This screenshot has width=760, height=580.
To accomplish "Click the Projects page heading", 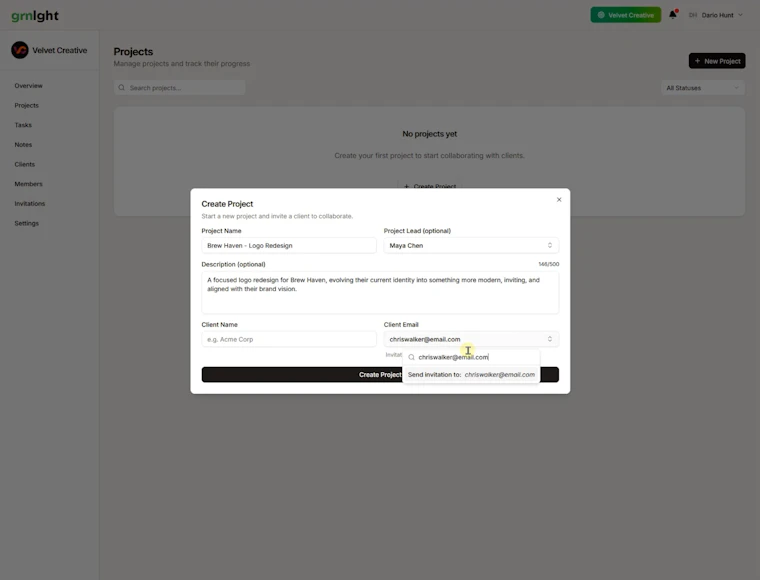I will pos(133,51).
